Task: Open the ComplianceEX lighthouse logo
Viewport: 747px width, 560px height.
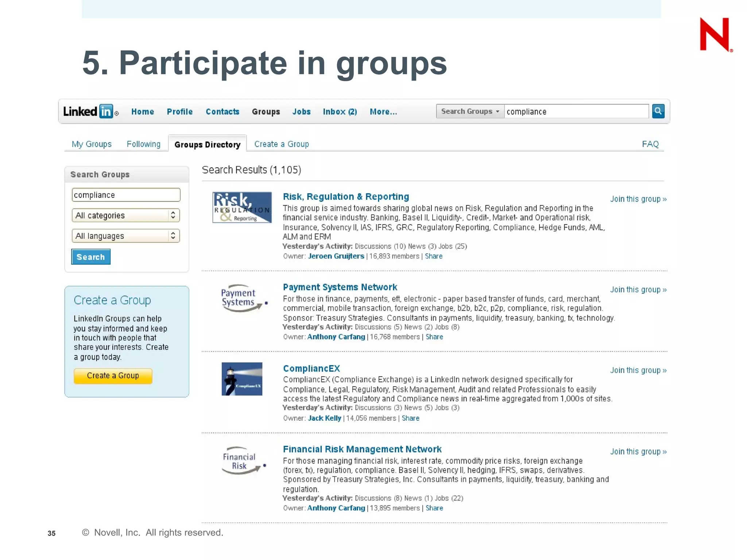Action: 242,379
